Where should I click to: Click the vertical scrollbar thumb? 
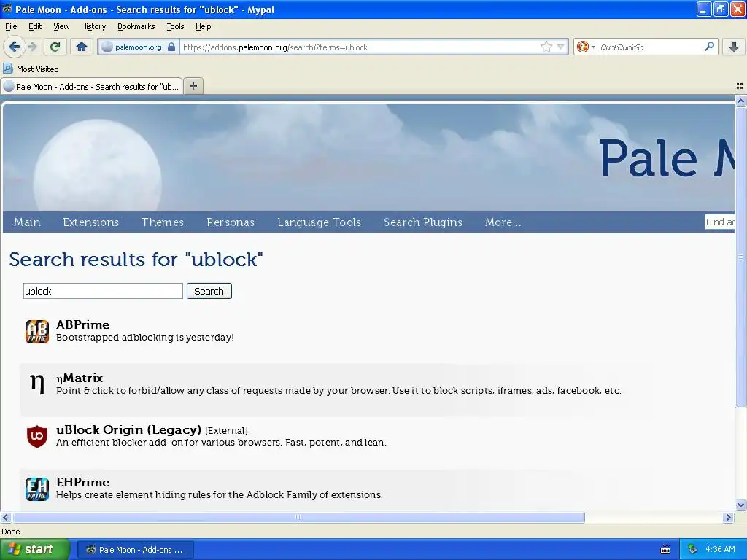pos(740,257)
